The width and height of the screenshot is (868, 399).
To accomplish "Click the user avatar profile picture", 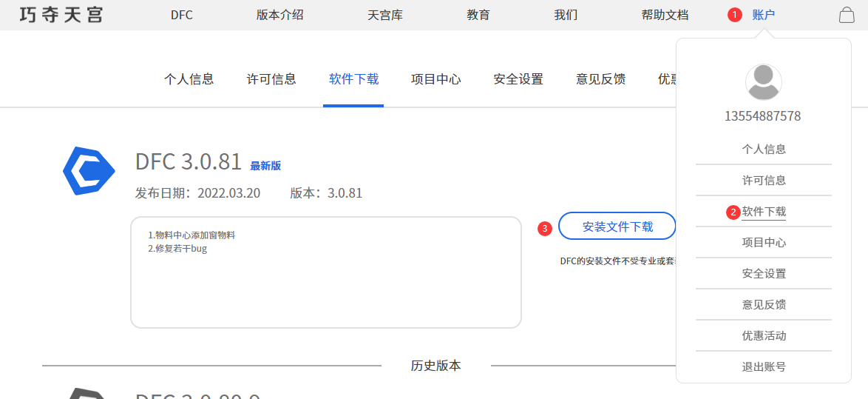I will pyautogui.click(x=763, y=82).
